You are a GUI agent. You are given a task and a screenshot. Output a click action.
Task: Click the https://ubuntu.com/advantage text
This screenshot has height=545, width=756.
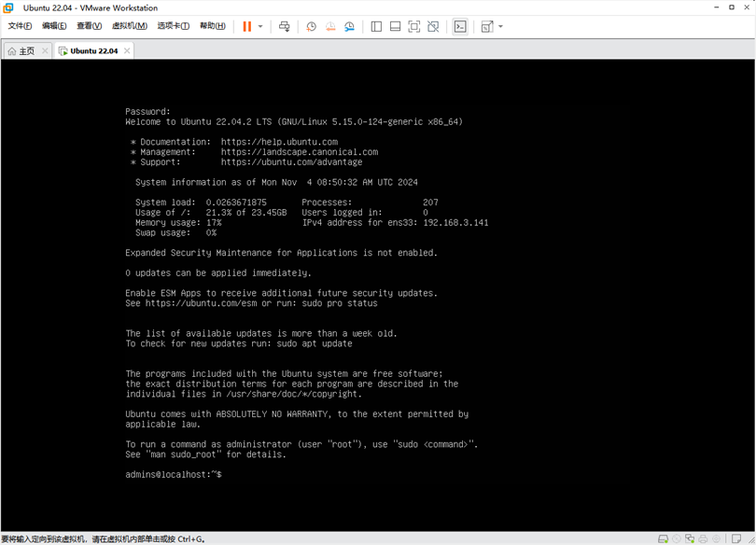click(x=292, y=162)
